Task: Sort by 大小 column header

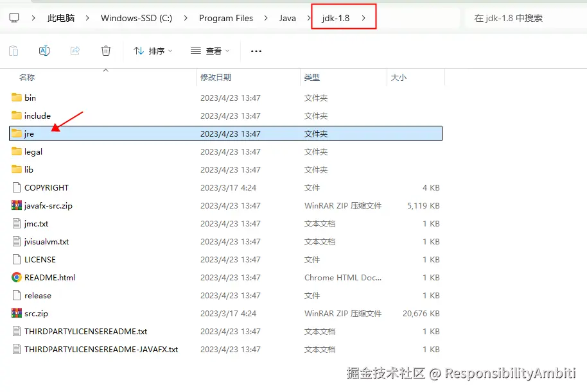Action: click(399, 78)
